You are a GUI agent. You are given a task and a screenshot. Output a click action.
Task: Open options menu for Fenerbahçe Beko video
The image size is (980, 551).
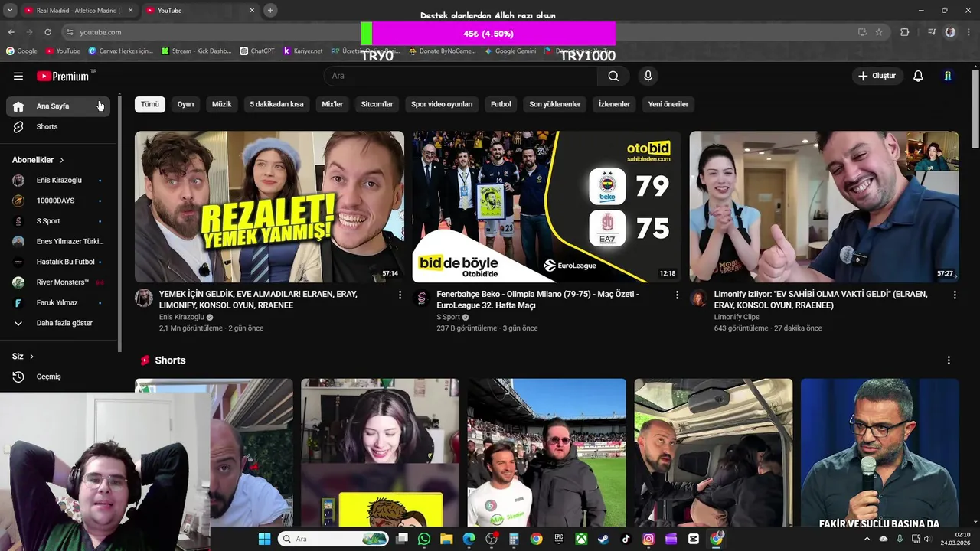(677, 295)
